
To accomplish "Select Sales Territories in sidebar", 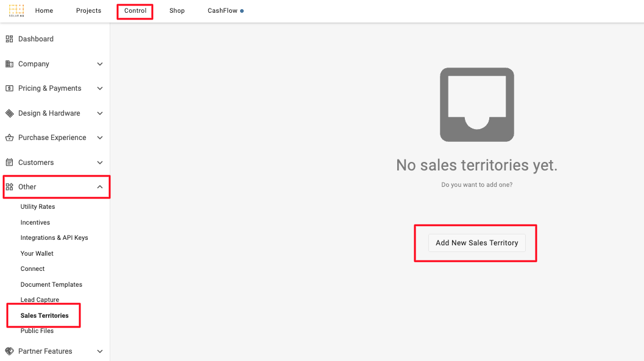I will [44, 315].
